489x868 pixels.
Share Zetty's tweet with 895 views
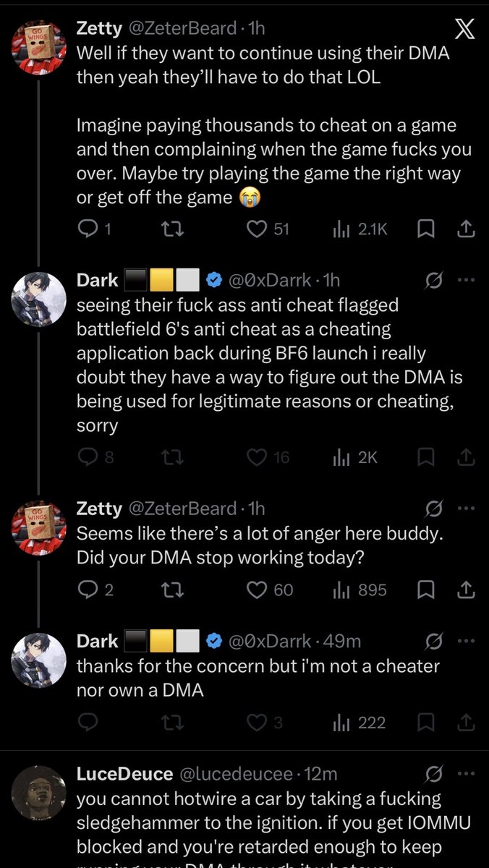click(x=467, y=590)
